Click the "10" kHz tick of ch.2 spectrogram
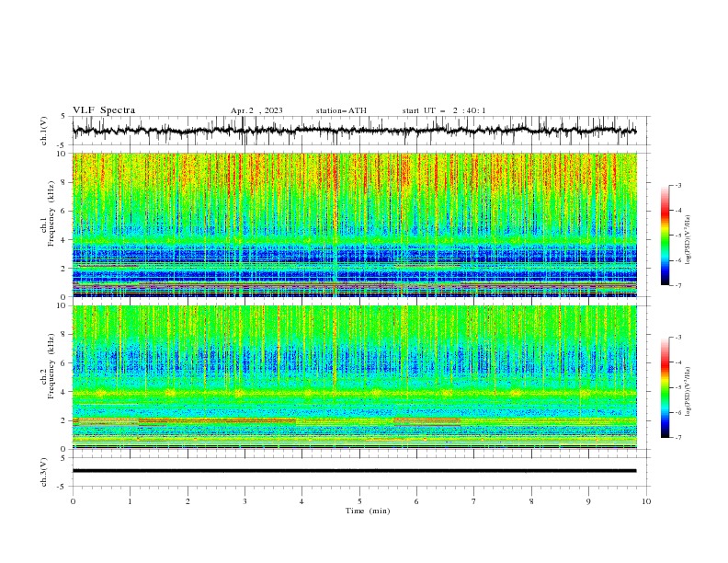This screenshot has width=728, height=563. (63, 305)
